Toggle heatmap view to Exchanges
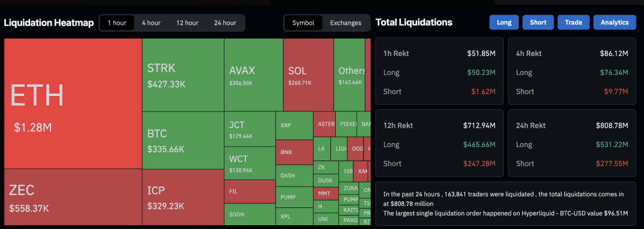 [x=346, y=23]
